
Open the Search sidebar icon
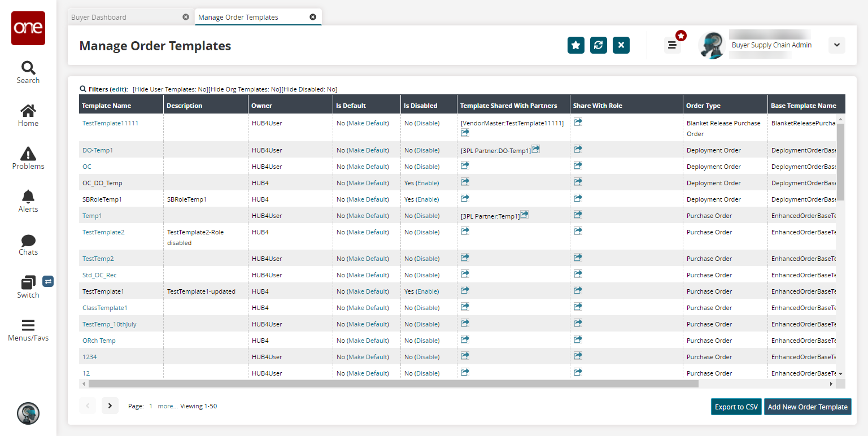pyautogui.click(x=28, y=72)
